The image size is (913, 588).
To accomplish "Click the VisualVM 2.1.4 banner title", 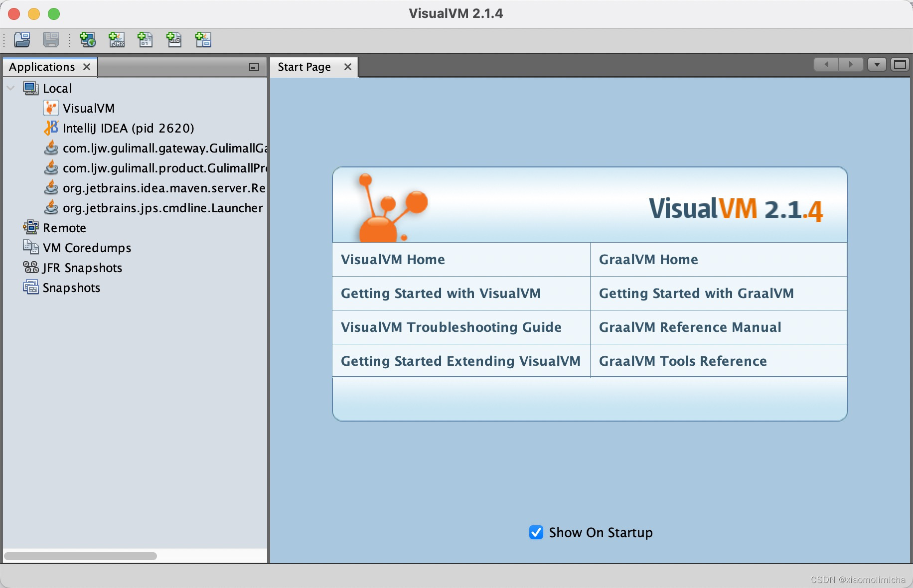I will [736, 209].
